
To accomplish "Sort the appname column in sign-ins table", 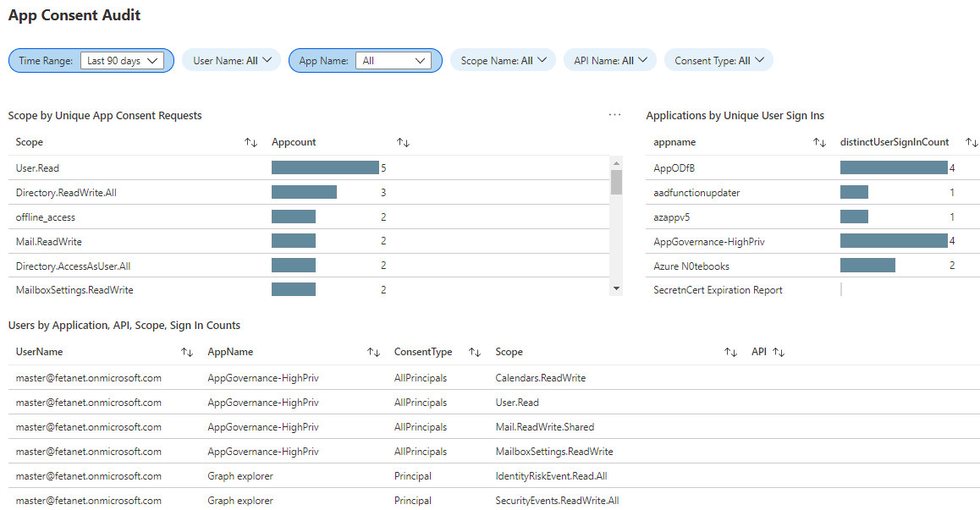I will (819, 142).
